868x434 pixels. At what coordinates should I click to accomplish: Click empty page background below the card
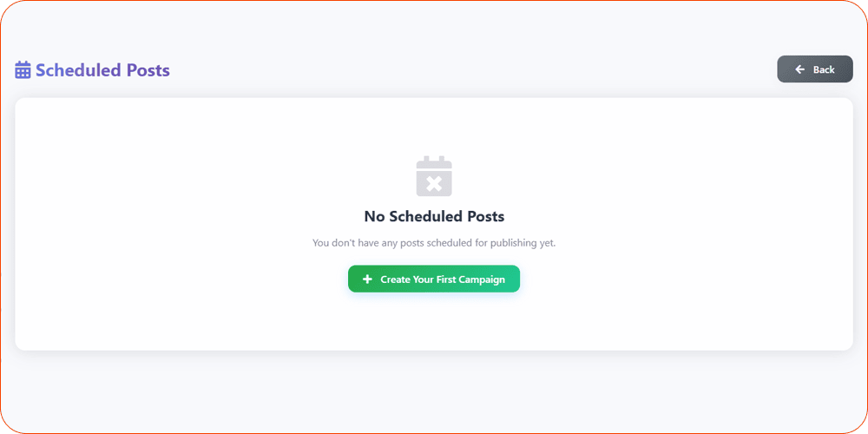pos(434,391)
